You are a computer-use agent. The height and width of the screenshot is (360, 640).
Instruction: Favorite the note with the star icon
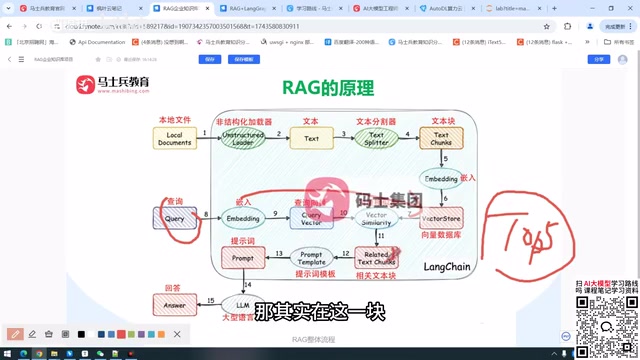tap(98, 60)
